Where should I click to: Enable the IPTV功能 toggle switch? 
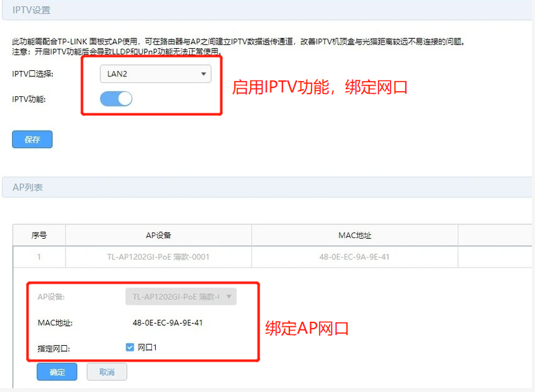coord(116,98)
